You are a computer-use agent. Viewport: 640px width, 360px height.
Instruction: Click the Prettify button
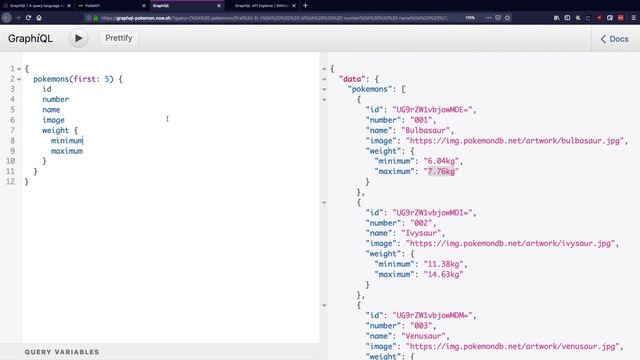point(119,38)
